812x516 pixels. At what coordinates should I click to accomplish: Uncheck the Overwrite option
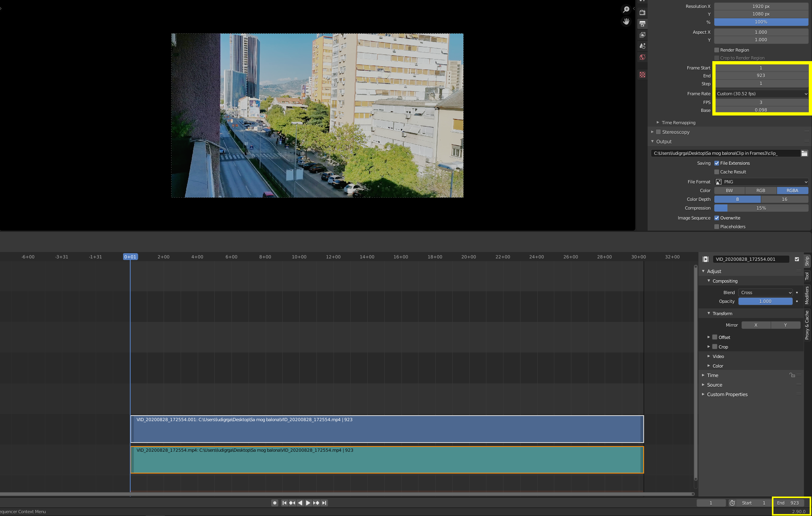point(717,218)
